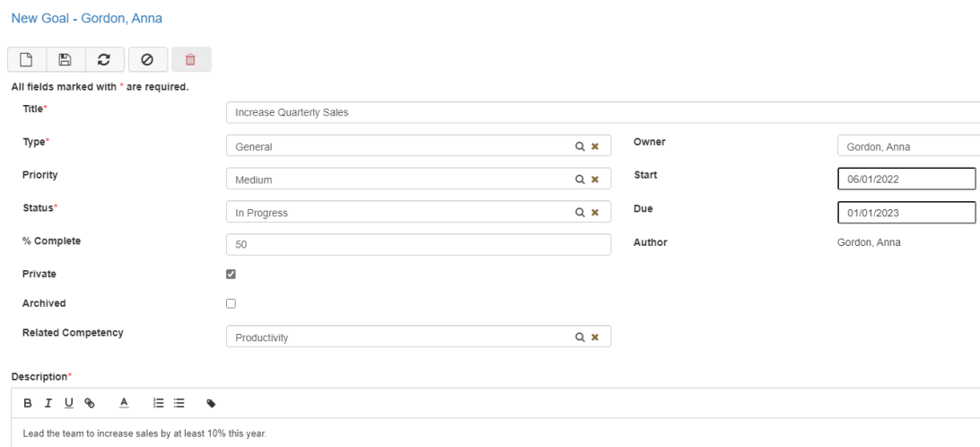Open the Priority lookup magnifier
Screen dimensions: 980x447
580,180
